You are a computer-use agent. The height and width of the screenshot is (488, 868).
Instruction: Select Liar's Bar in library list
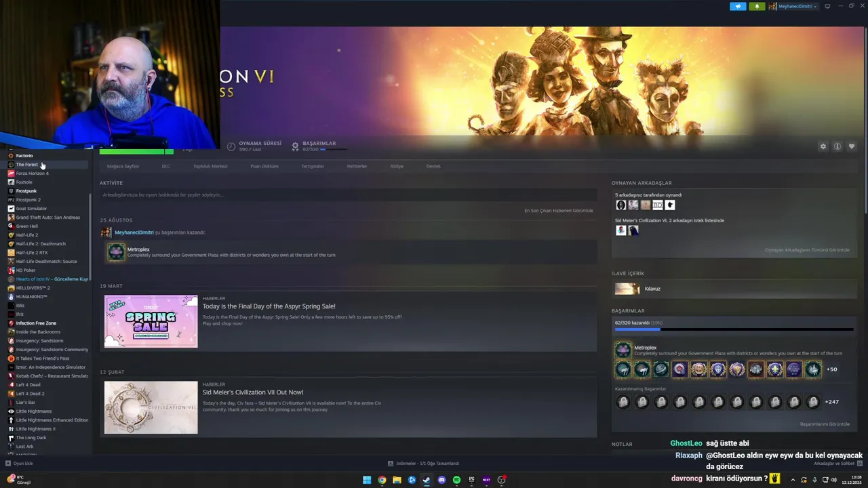26,403
